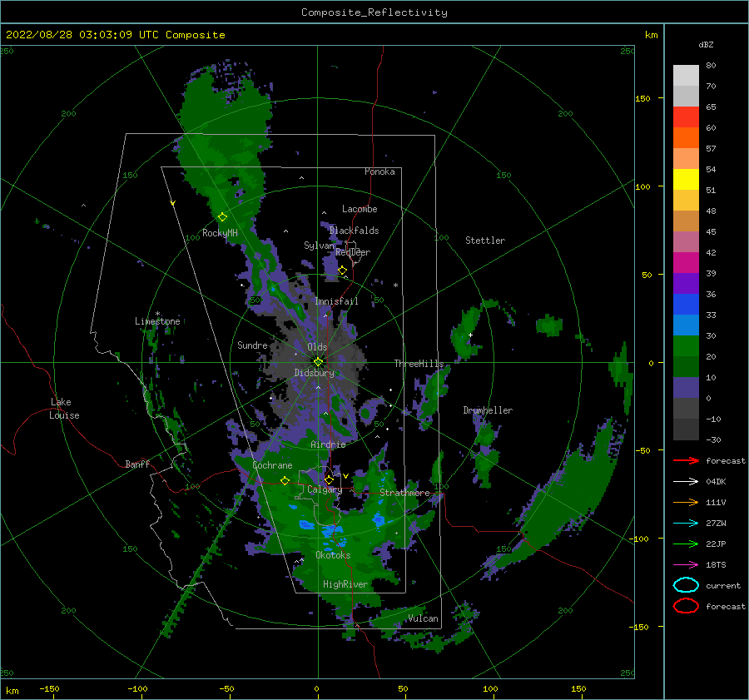The image size is (749, 700).
Task: Click the ThreeHills label
Action: [x=419, y=364]
